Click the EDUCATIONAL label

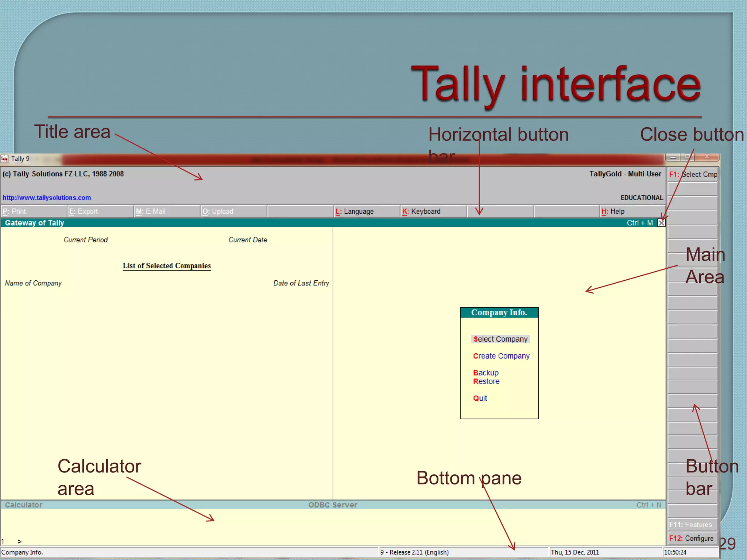tap(642, 198)
